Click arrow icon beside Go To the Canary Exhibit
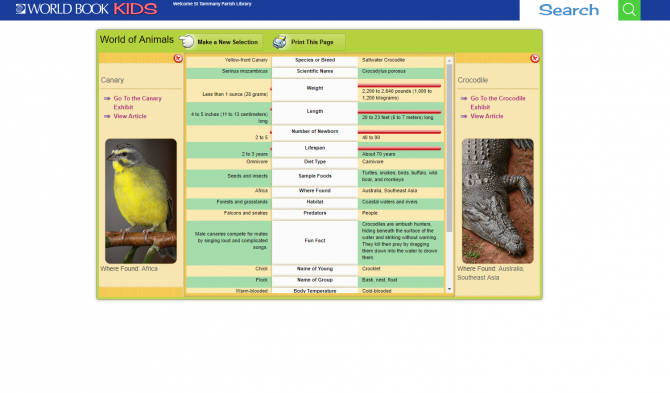Image resolution: width=670 pixels, height=393 pixels. pyautogui.click(x=107, y=99)
